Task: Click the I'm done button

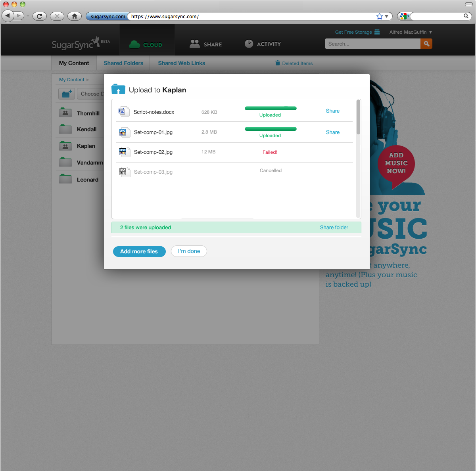Action: 189,251
